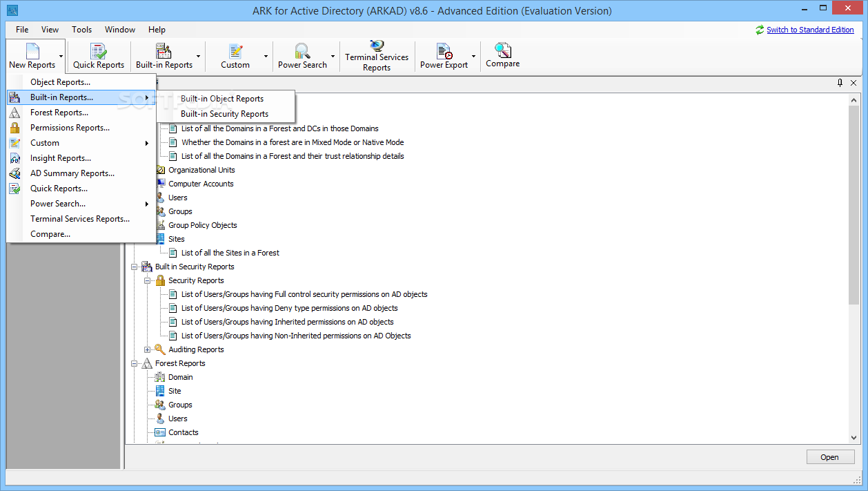This screenshot has width=868, height=491.
Task: Click the Quick Reports icon in the dropdown menu
Action: coord(15,189)
